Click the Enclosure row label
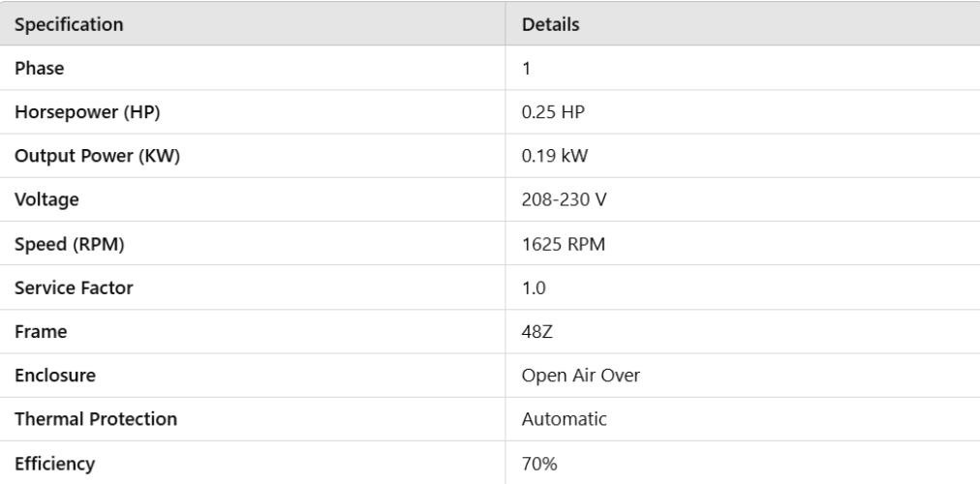Viewport: 980px width, 484px height. 50,377
